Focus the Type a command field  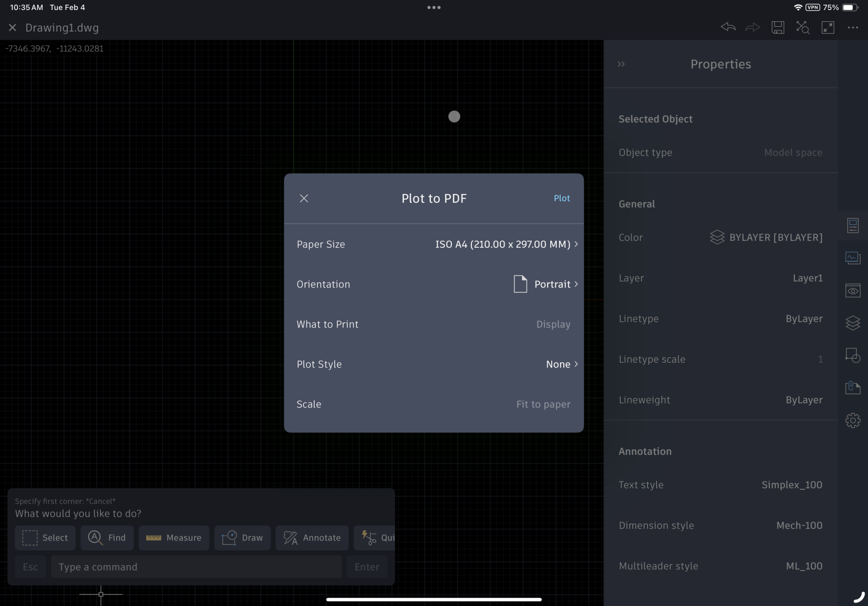click(196, 567)
